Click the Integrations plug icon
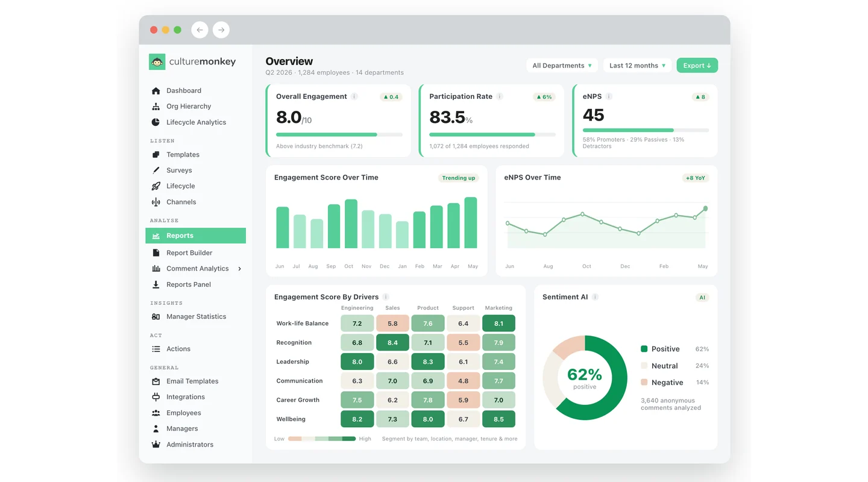 click(x=156, y=397)
